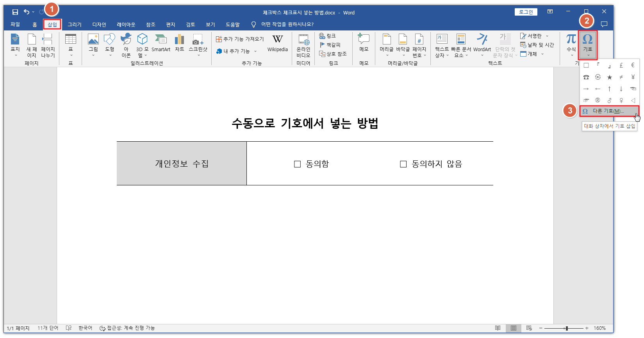Open Quick Parts (빠른 문서 요소)

pyautogui.click(x=461, y=45)
